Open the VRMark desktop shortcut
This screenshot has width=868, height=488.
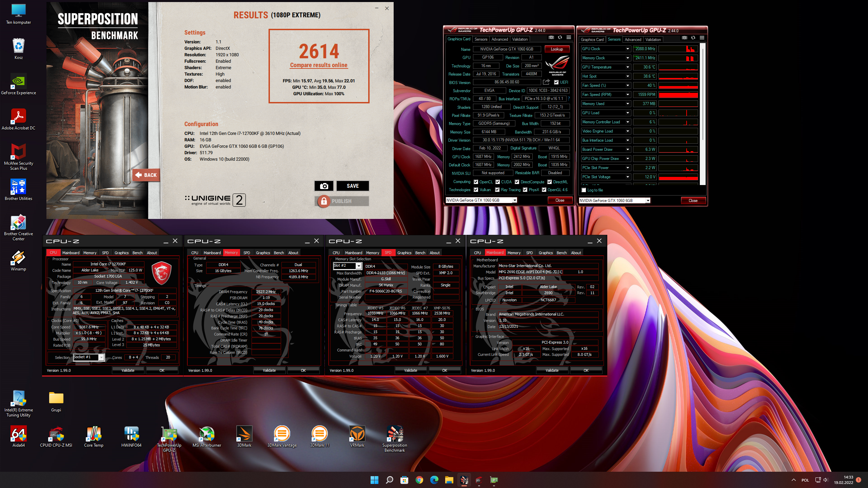(357, 437)
